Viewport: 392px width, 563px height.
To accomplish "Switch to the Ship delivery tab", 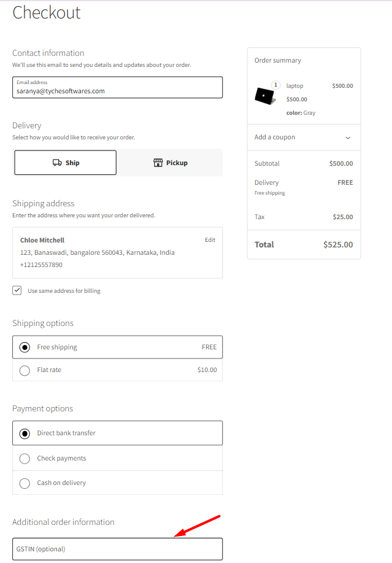I will coord(65,162).
